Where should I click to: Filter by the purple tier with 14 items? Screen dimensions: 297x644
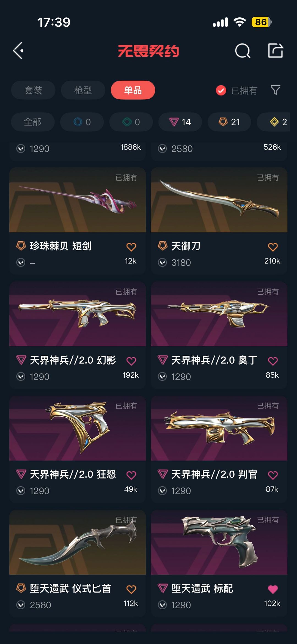180,122
